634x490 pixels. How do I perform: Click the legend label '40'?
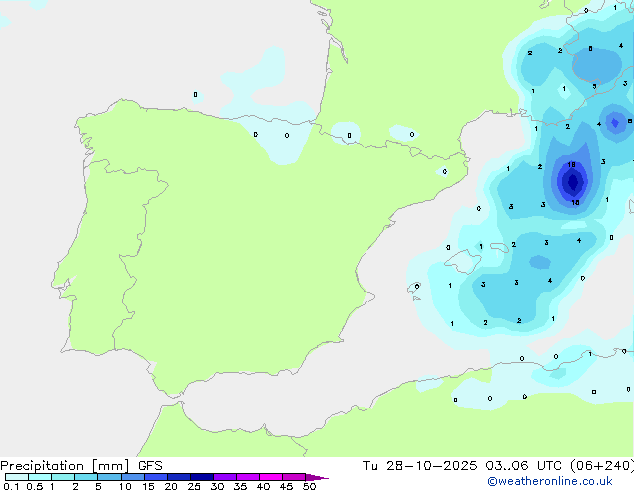coord(263,486)
